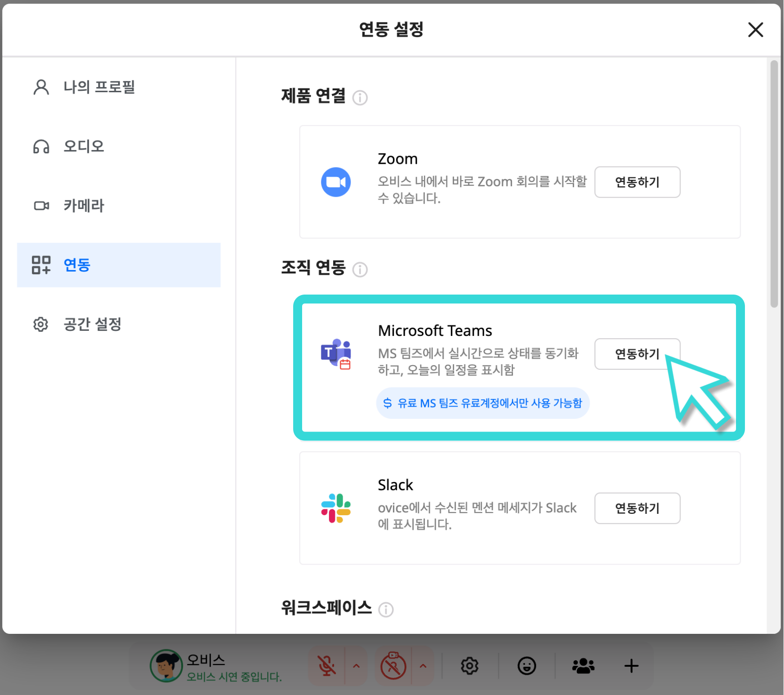Connect Zoom with 연동하기 button
Viewport: 784px width, 695px height.
pos(637,182)
